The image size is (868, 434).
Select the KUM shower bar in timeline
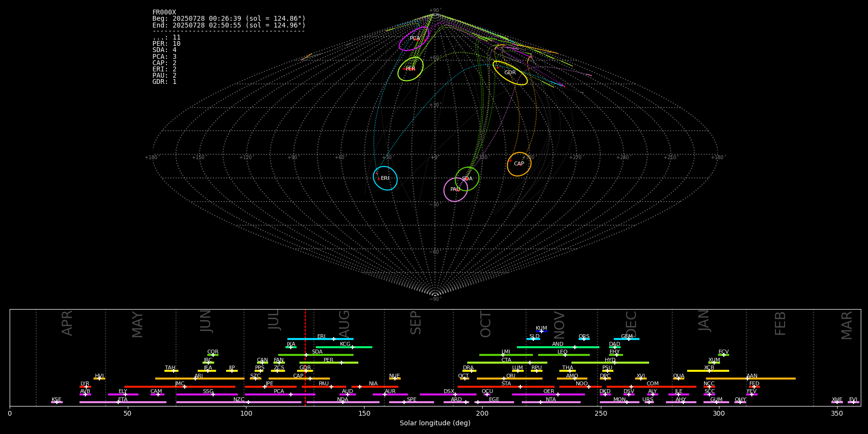click(542, 331)
